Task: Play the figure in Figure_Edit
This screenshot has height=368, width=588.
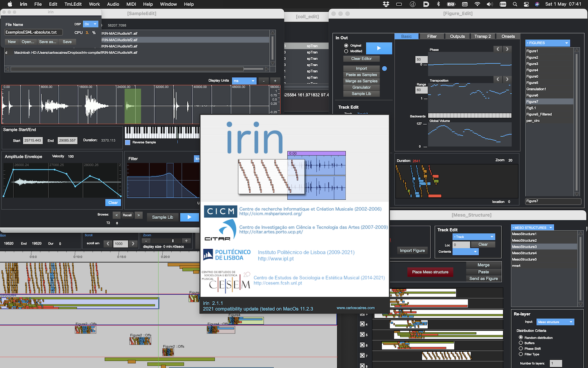Action: click(x=379, y=48)
